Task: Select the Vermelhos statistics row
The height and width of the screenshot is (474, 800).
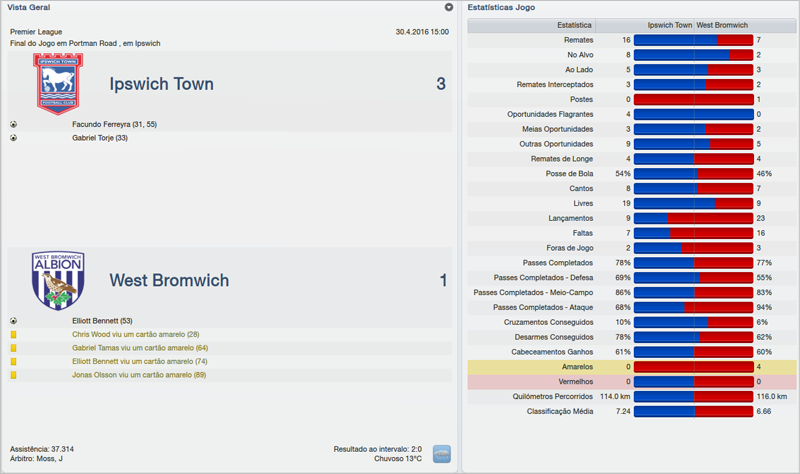Action: click(630, 382)
